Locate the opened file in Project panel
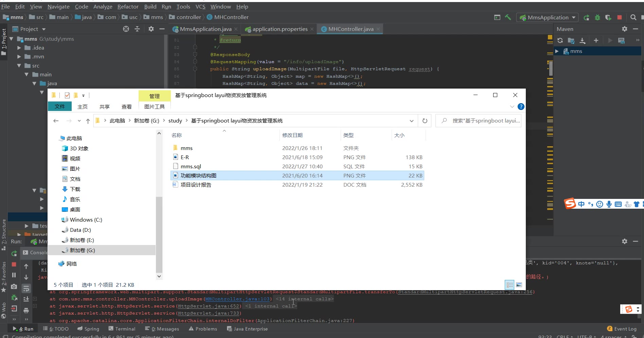Screen dimensions: 644x338 click(126, 29)
